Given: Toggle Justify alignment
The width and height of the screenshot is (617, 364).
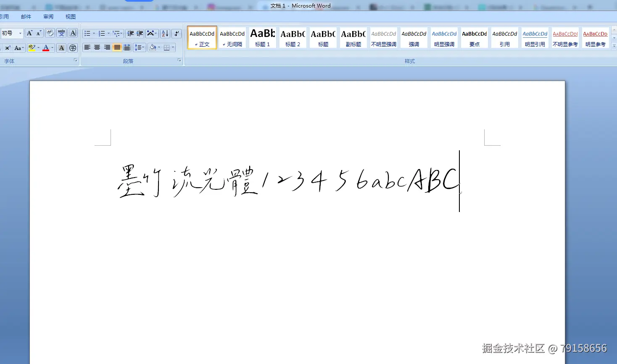Looking at the screenshot, I should coord(117,48).
